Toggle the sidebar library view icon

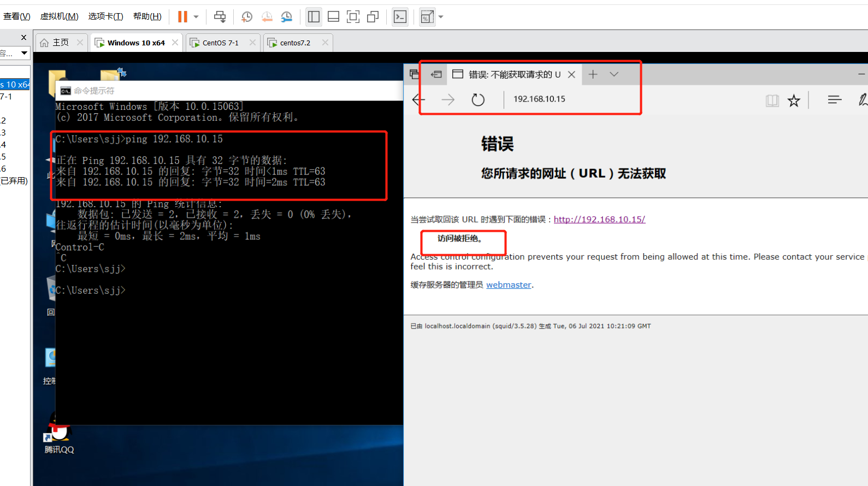coord(314,17)
